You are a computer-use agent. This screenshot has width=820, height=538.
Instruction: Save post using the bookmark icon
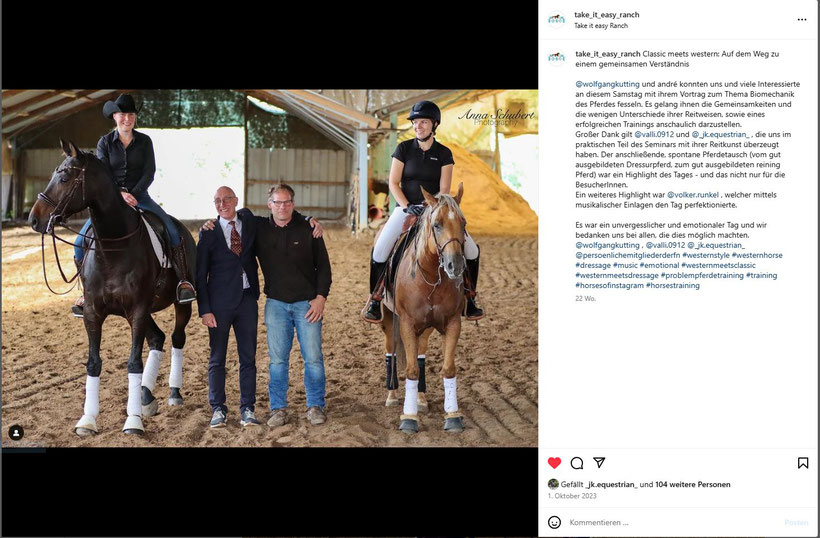pos(803,463)
